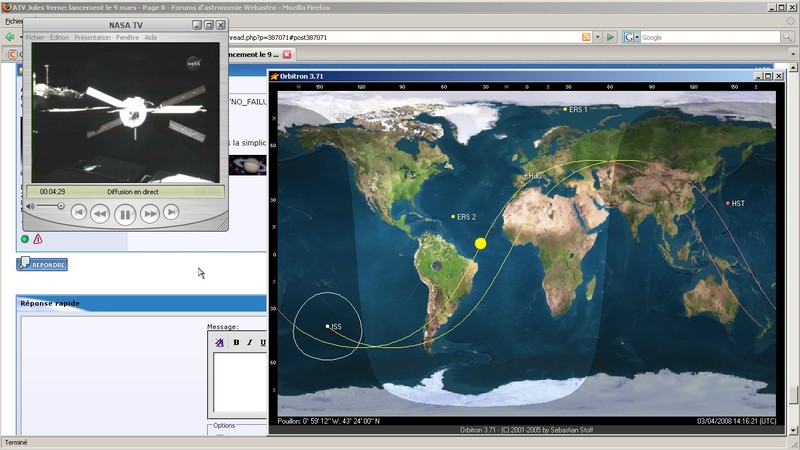Click the Diffusion en direct status bar
The width and height of the screenshot is (800, 450).
(x=126, y=192)
